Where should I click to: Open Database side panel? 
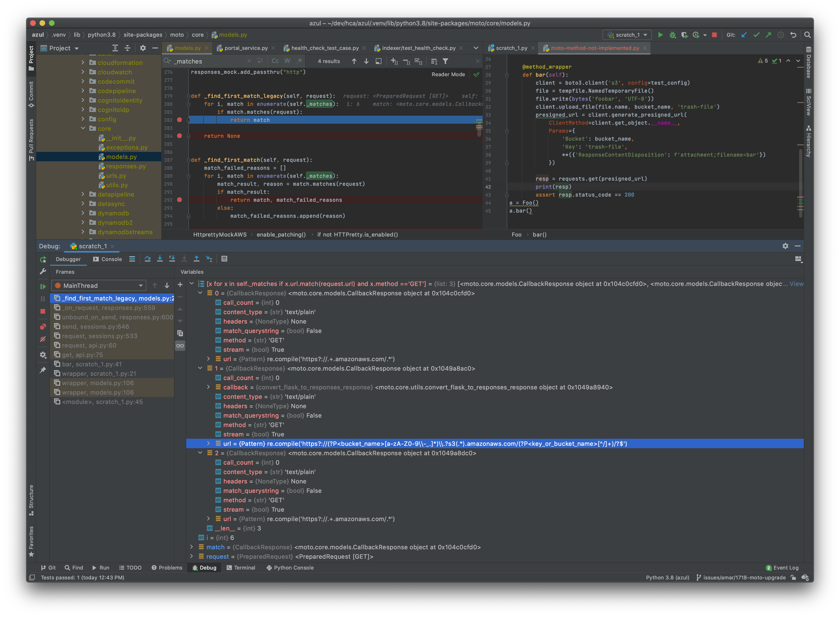click(x=808, y=62)
